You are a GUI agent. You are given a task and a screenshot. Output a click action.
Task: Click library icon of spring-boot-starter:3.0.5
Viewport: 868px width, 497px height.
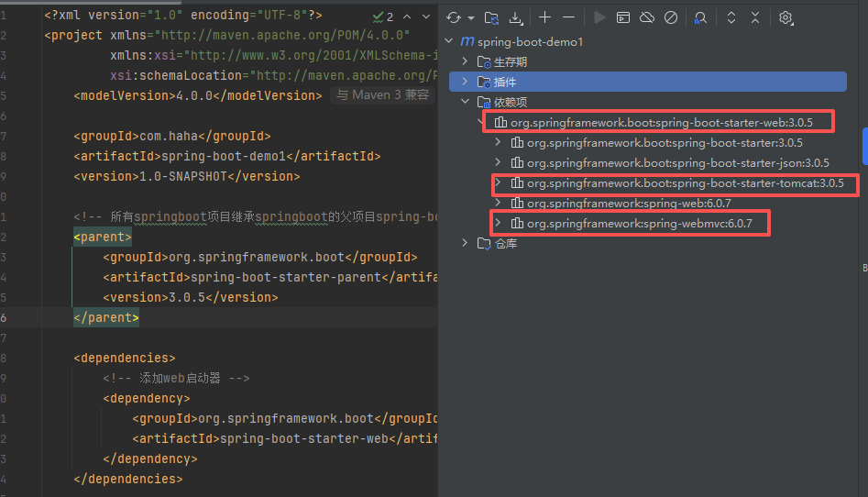click(517, 142)
